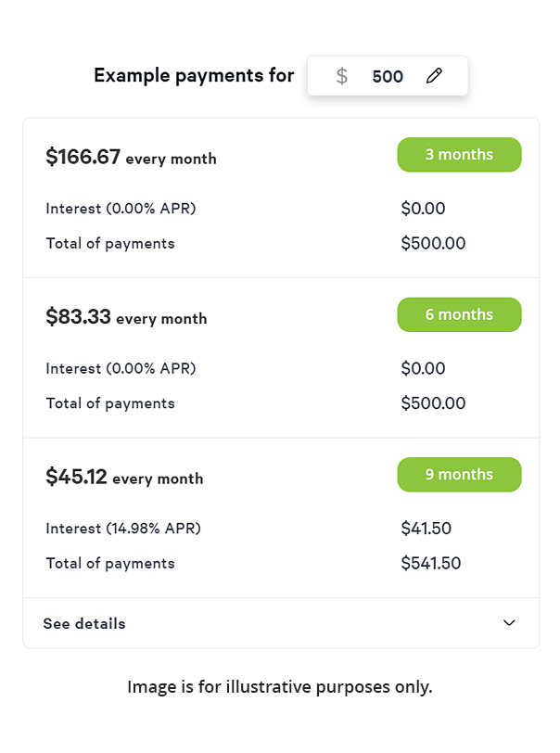Click the $83.33 every month heading
Viewport: 560px width, 753px height.
click(x=126, y=317)
